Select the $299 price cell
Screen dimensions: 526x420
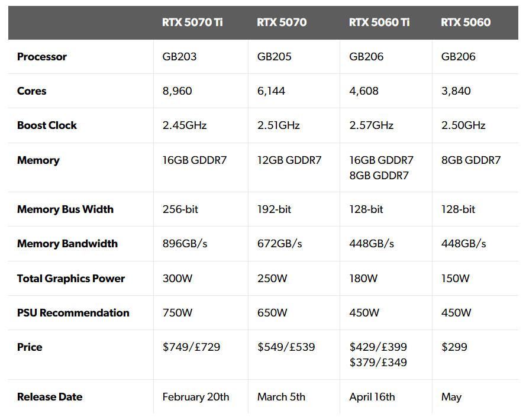tap(454, 347)
